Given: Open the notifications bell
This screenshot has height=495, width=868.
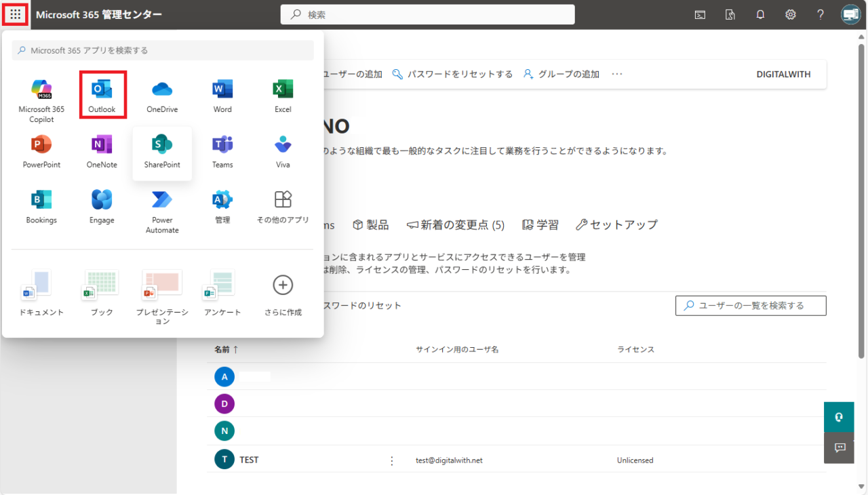Looking at the screenshot, I should tap(760, 14).
